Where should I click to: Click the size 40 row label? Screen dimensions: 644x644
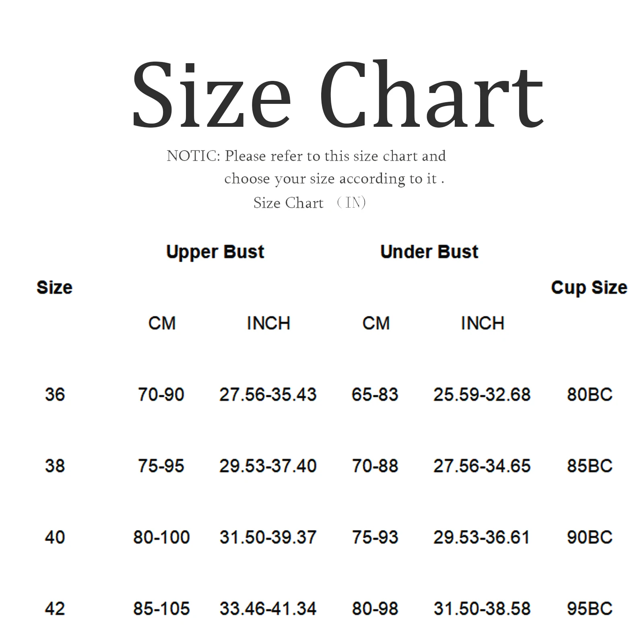pos(55,537)
